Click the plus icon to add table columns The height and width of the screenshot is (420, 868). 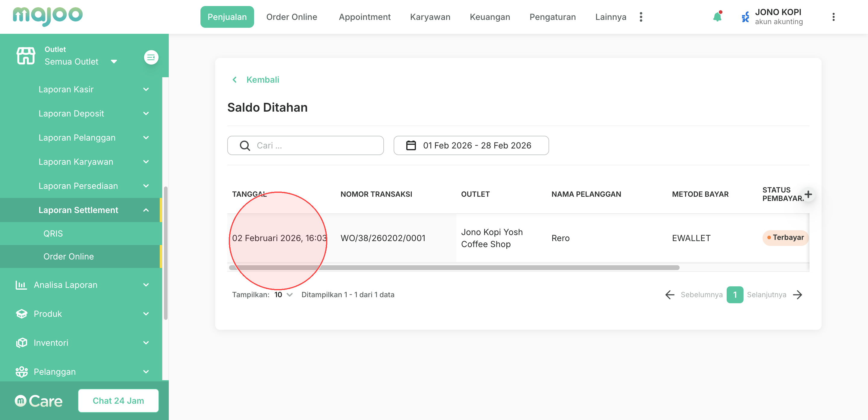pos(808,194)
